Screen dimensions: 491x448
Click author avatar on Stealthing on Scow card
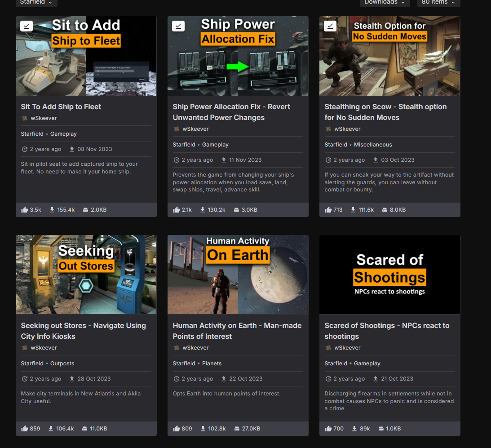[328, 129]
